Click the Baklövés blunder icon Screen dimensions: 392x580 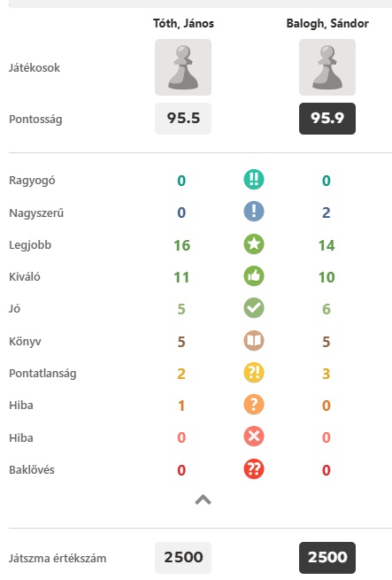pos(254,469)
